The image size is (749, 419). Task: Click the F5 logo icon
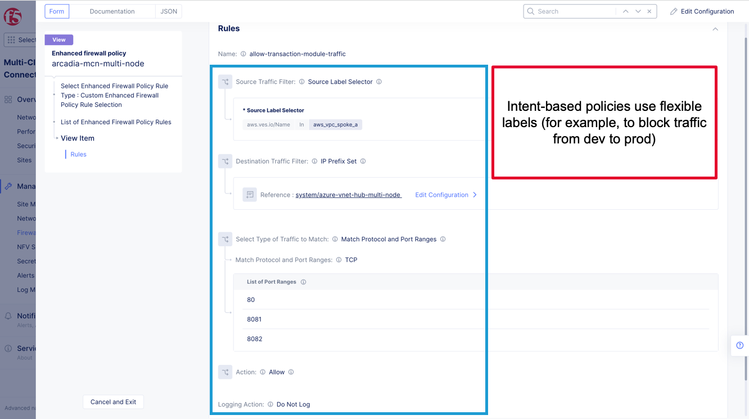12,17
